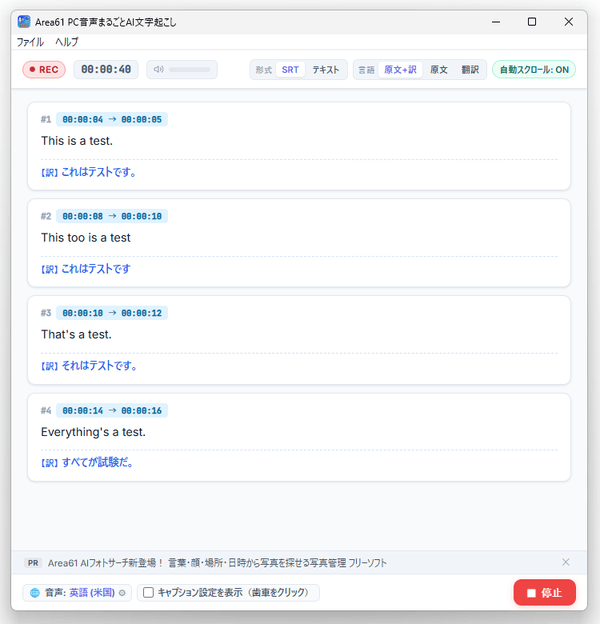
Task: Select the 翻訳 language mode
Action: [x=470, y=70]
